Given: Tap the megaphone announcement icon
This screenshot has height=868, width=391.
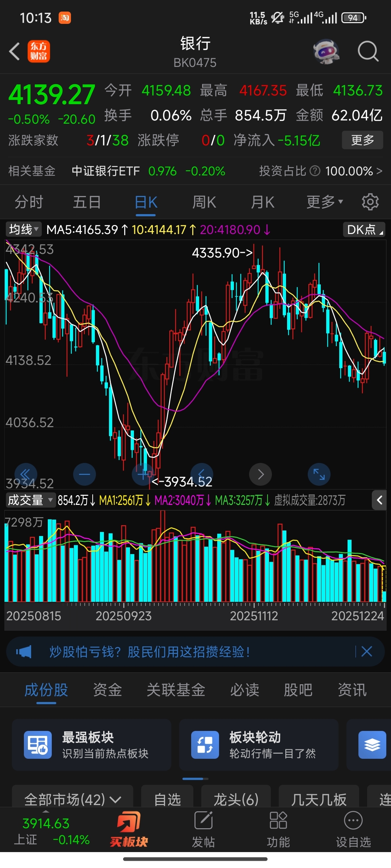Looking at the screenshot, I should (24, 652).
